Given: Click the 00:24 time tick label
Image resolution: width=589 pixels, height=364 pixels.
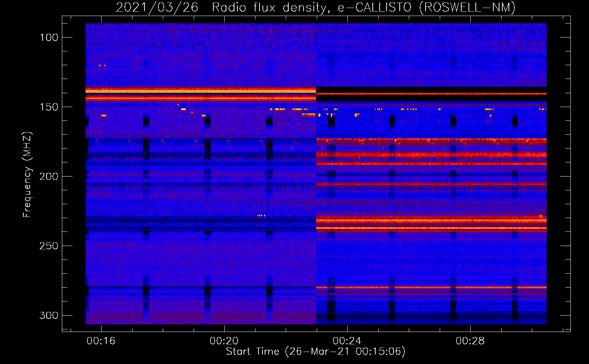Looking at the screenshot, I should (347, 341).
